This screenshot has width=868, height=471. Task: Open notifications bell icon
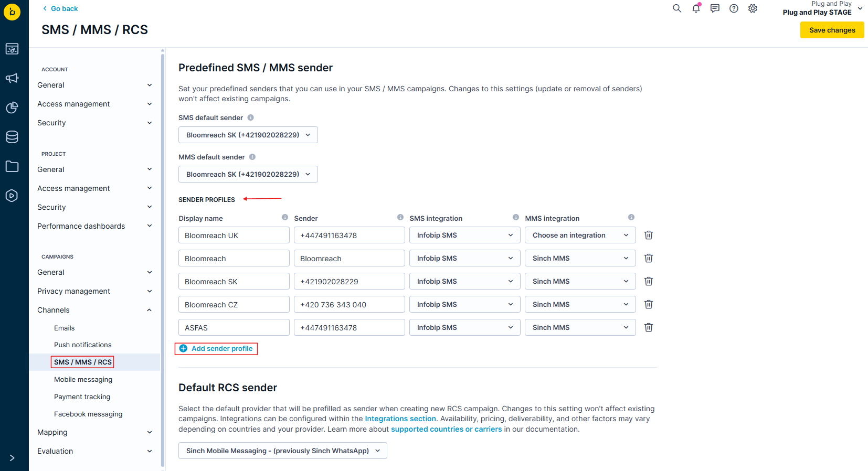pyautogui.click(x=696, y=8)
